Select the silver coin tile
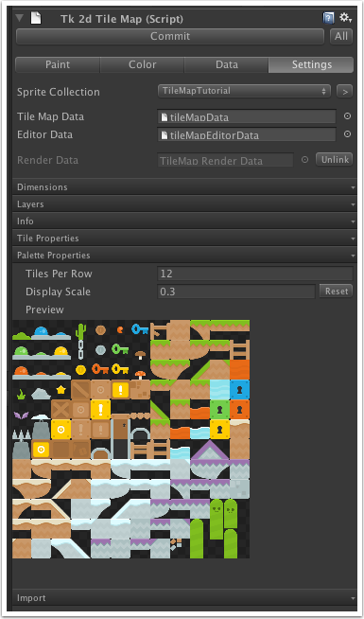The width and height of the screenshot is (364, 619). click(100, 349)
